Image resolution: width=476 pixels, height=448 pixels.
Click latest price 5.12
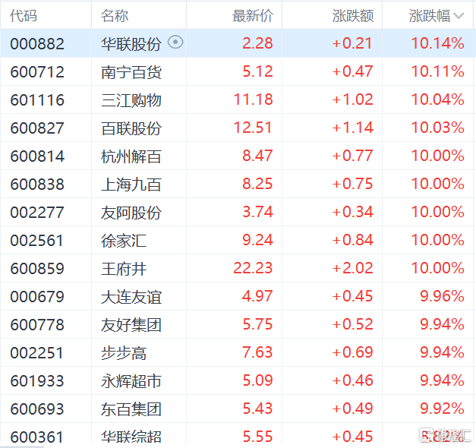pos(257,71)
